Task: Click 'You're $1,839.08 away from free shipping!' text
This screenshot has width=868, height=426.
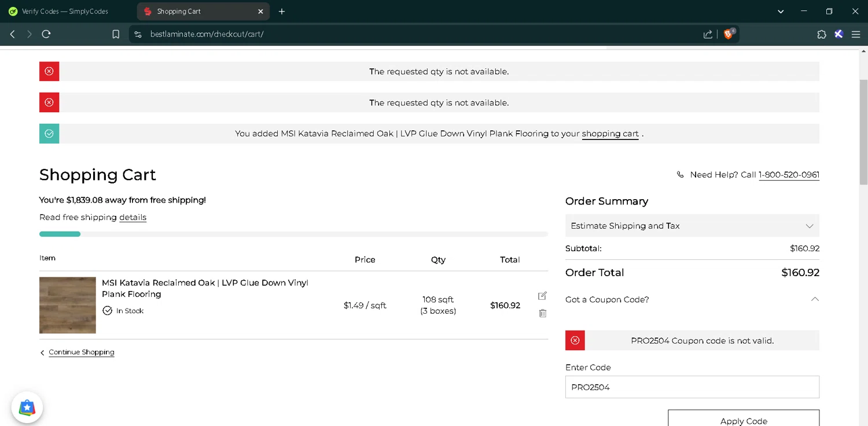Action: point(123,200)
